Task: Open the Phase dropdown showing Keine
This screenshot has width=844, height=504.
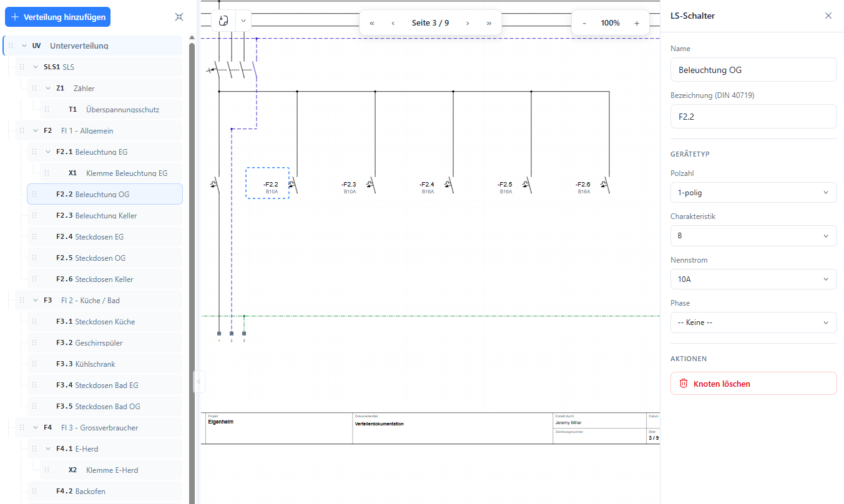Action: point(753,322)
